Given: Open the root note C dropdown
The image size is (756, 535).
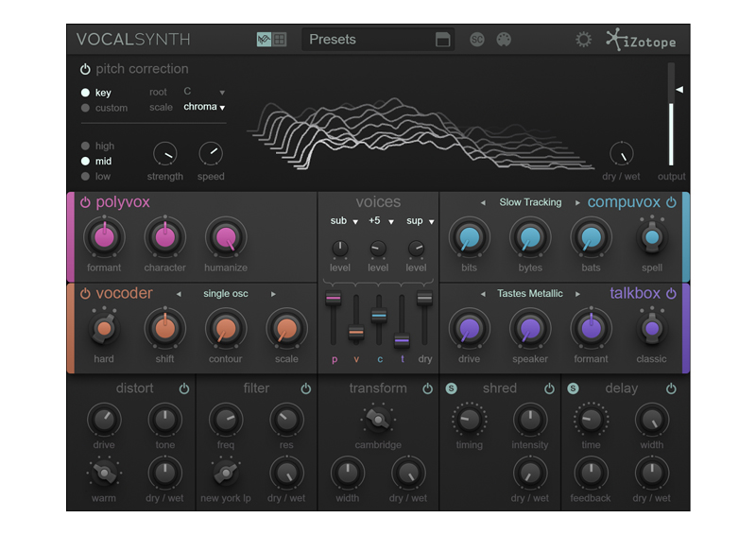Looking at the screenshot, I should tap(204, 92).
